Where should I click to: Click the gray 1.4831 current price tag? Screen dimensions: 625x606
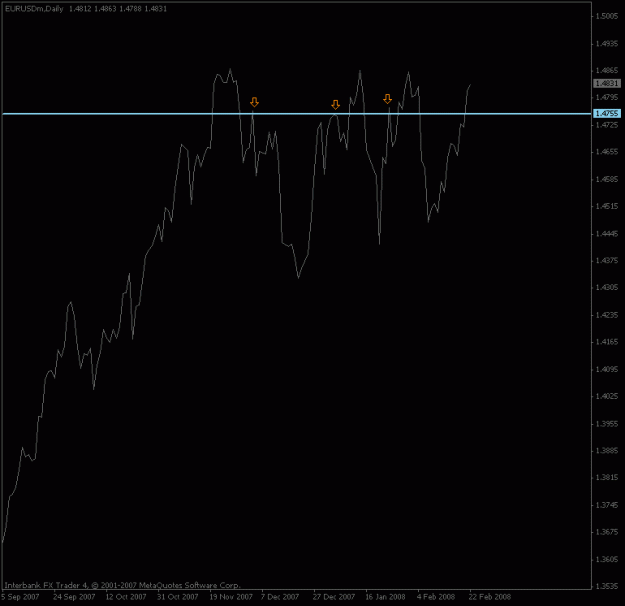coord(607,83)
